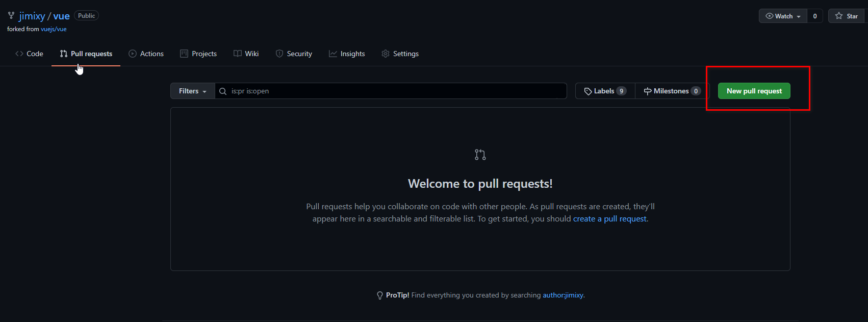Click the author:jimixy search link

point(563,295)
